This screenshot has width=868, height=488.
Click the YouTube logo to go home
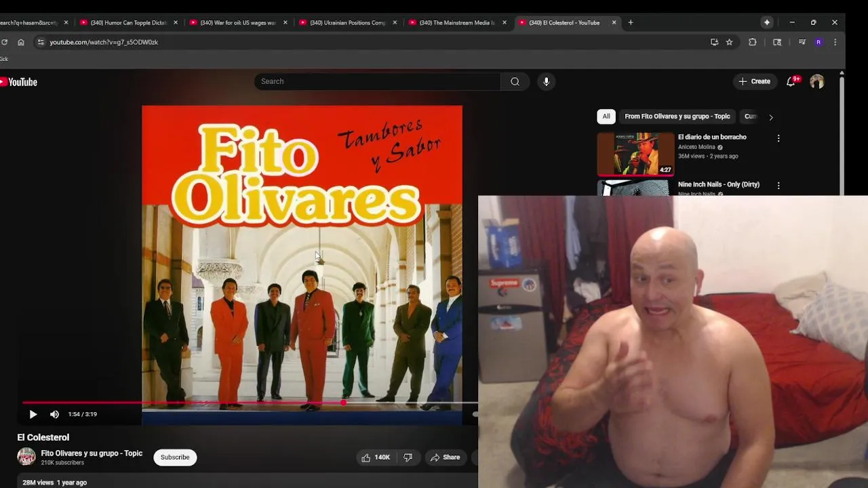pyautogui.click(x=18, y=82)
